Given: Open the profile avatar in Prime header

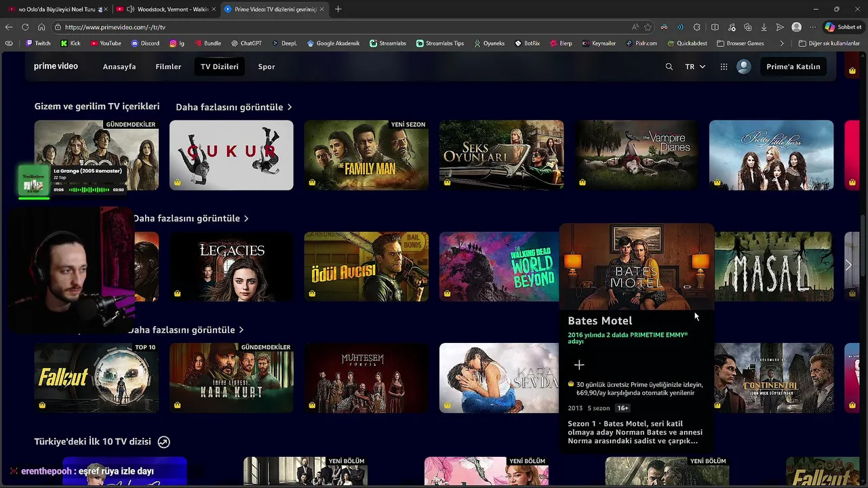Looking at the screenshot, I should click(744, 66).
